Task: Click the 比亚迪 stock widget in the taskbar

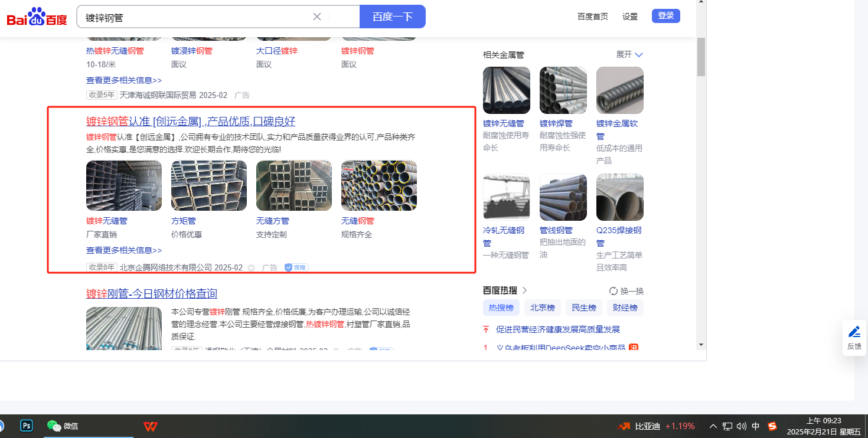Action: point(656,426)
